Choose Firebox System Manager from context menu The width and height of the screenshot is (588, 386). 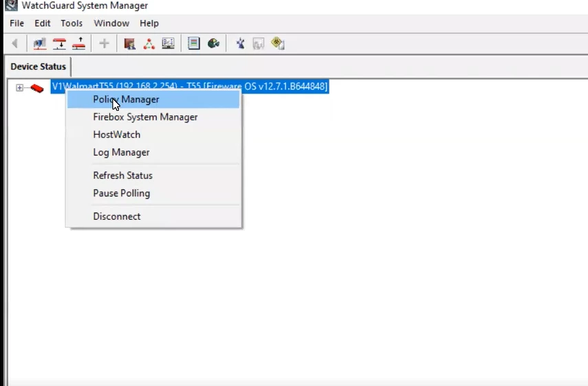point(153,117)
